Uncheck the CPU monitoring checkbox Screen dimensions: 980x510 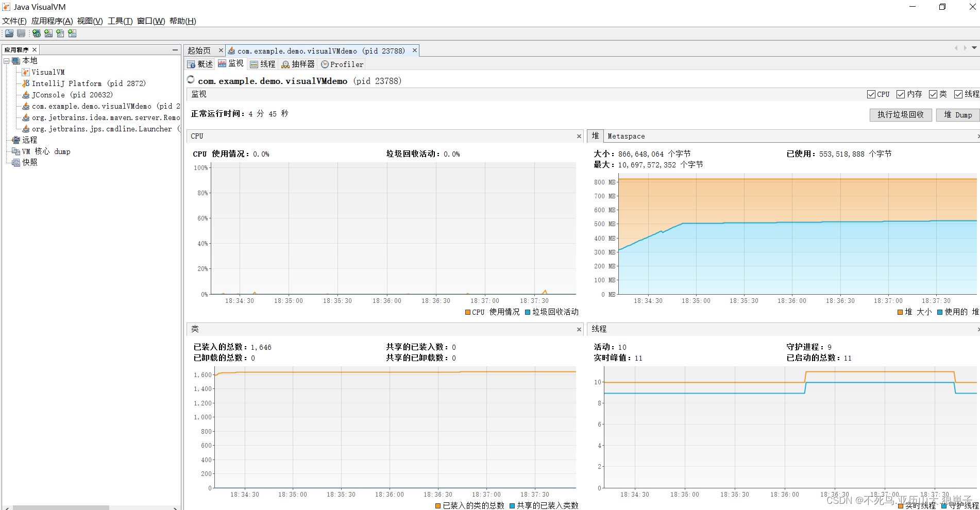click(871, 94)
